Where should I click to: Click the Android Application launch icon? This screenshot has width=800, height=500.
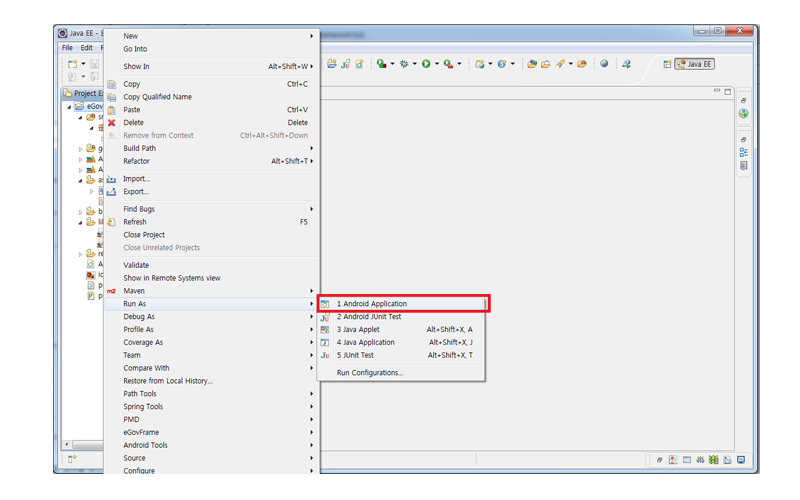(x=325, y=304)
